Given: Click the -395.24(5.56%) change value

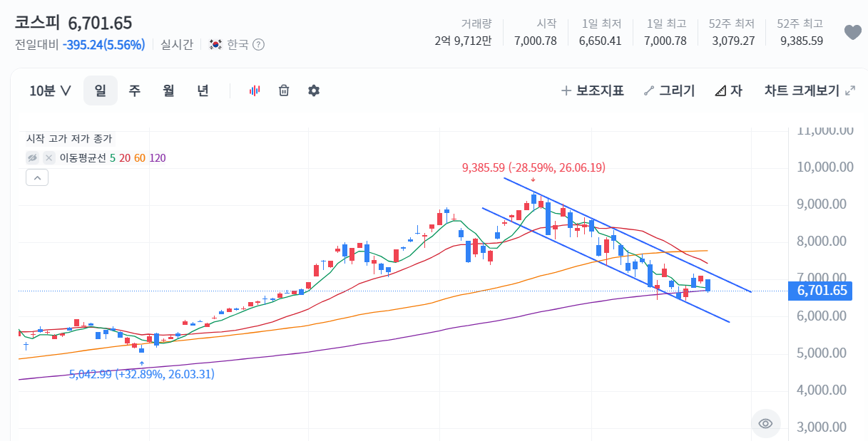Looking at the screenshot, I should 103,45.
